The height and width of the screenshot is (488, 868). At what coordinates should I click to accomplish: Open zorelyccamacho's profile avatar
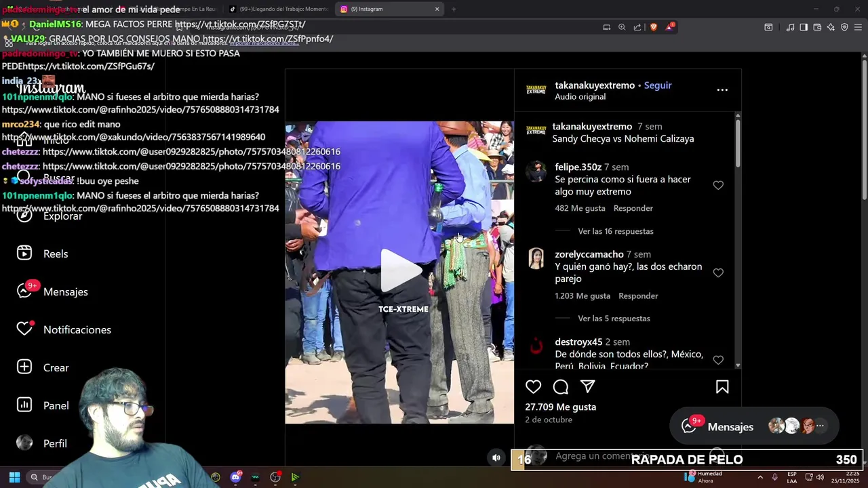click(x=536, y=259)
